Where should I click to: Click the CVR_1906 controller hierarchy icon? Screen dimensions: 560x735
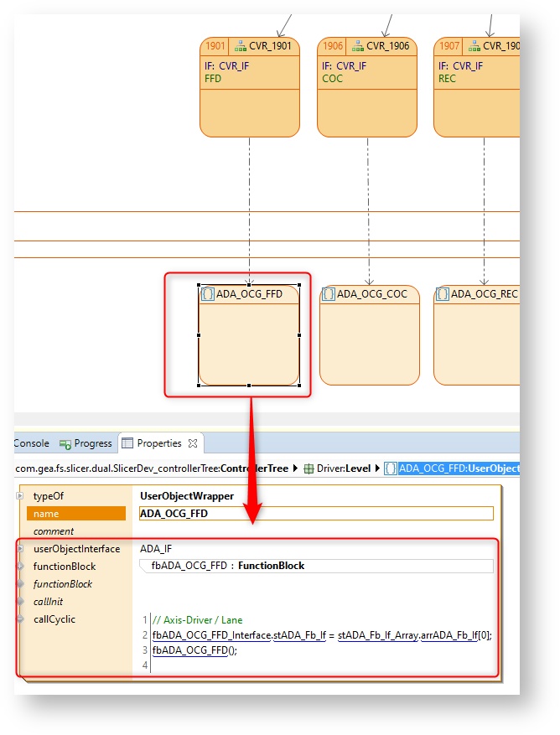356,46
